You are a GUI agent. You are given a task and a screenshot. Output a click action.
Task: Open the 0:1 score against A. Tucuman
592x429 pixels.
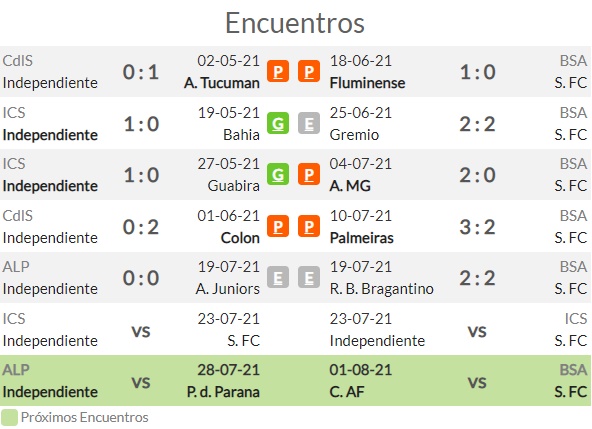141,72
